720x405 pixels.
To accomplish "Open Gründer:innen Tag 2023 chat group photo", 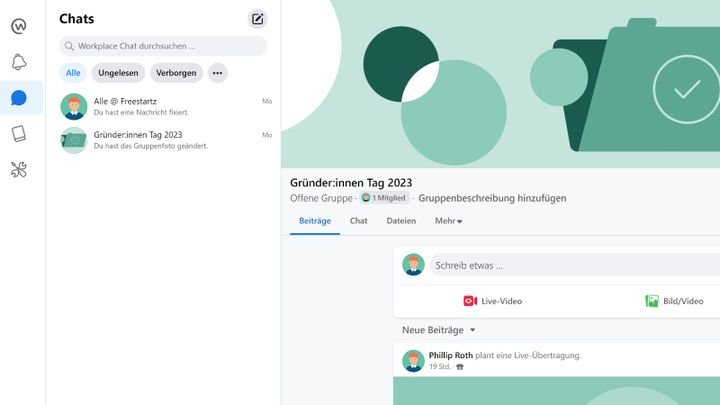I will tap(74, 140).
